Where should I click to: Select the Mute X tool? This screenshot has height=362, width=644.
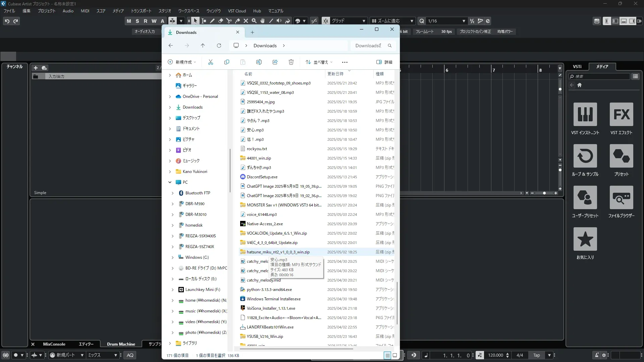[246, 21]
